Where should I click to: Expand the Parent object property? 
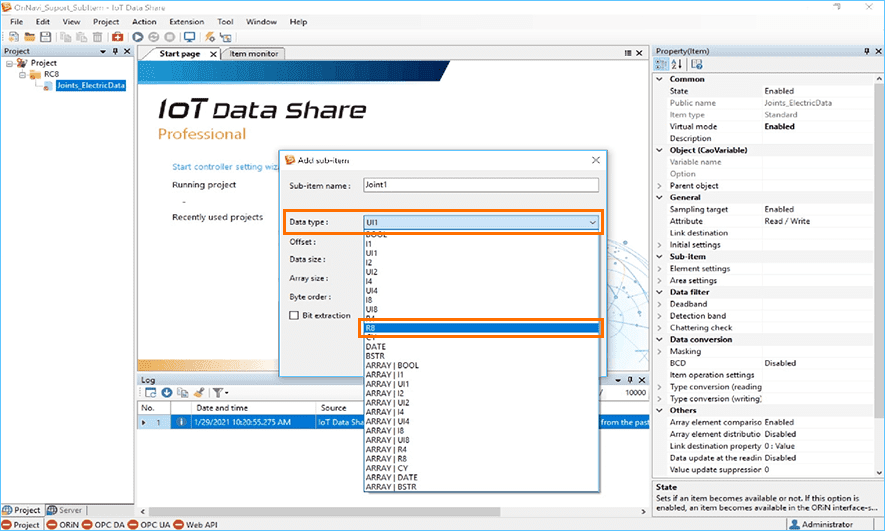pyautogui.click(x=659, y=186)
